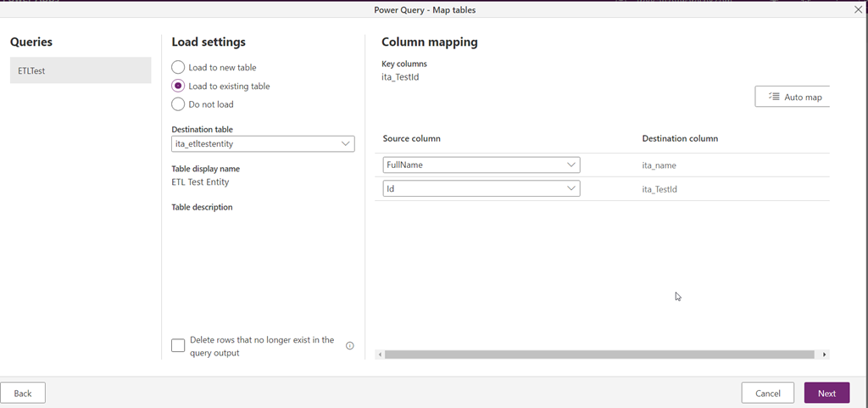Viewport: 868px width, 408px height.
Task: Click the info icon beside Delete rows option
Action: tap(350, 346)
